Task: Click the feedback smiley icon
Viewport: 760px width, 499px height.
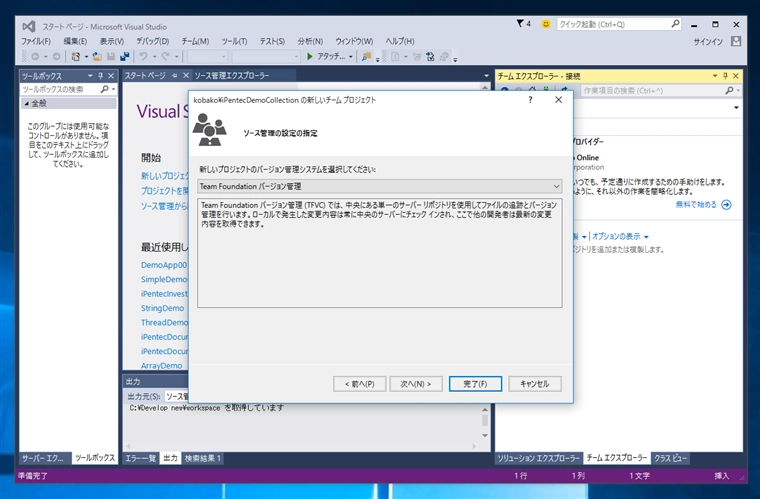Action: click(546, 24)
